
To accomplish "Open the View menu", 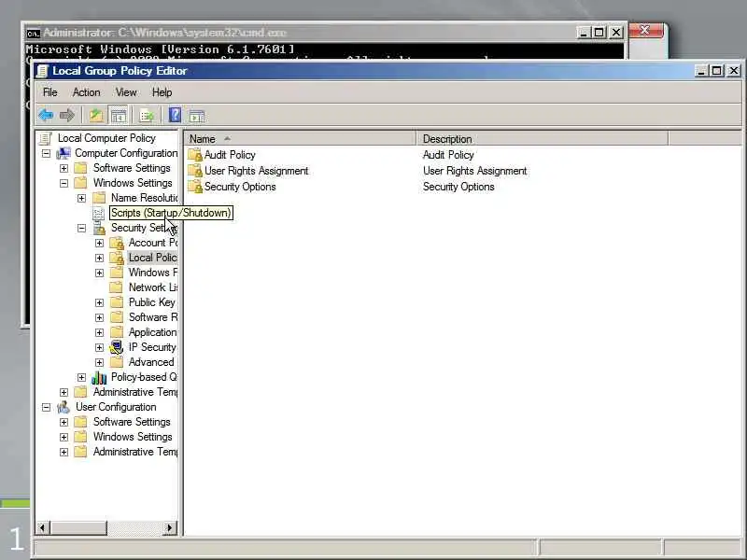I will 126,92.
